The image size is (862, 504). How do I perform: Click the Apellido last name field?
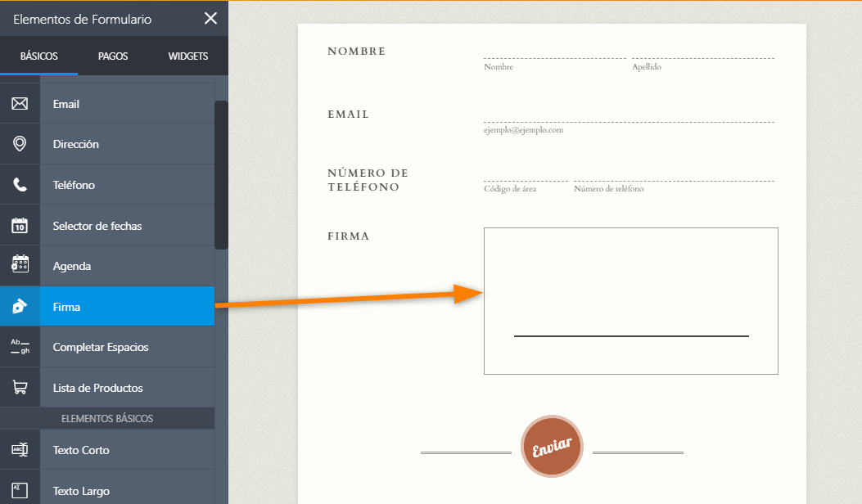(702, 51)
